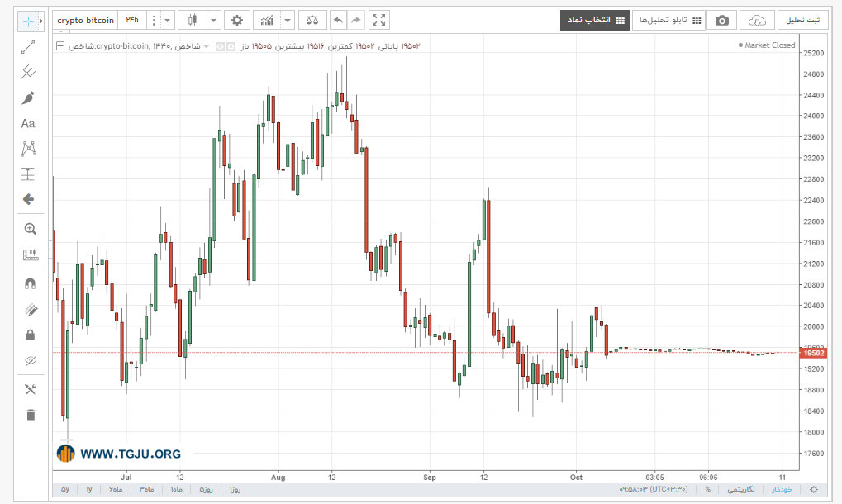Click the cloud save icon
The width and height of the screenshot is (842, 504).
coord(757,21)
